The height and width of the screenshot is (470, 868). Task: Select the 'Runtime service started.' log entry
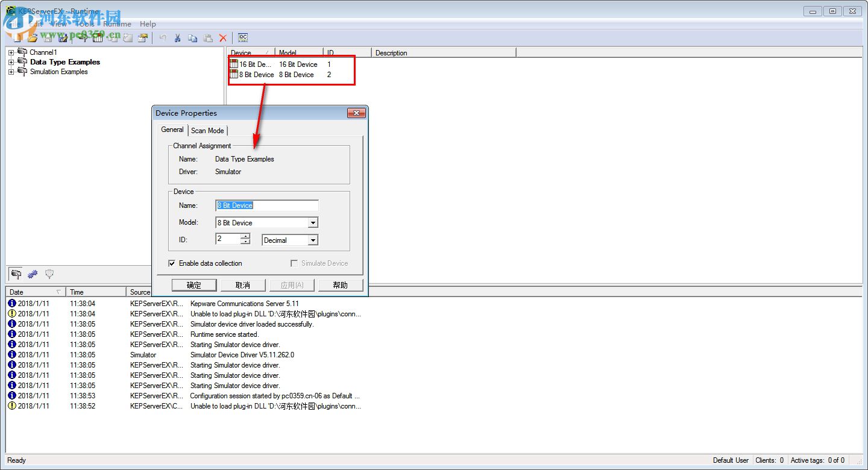pyautogui.click(x=224, y=334)
